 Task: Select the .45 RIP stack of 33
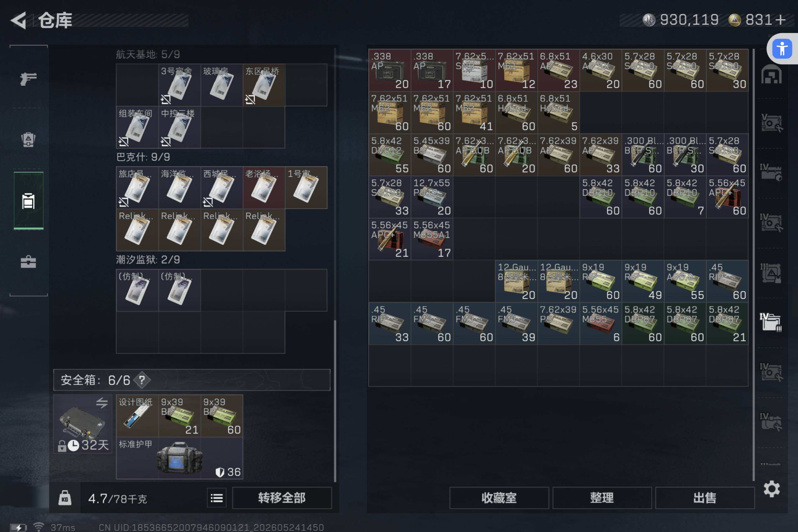click(390, 324)
